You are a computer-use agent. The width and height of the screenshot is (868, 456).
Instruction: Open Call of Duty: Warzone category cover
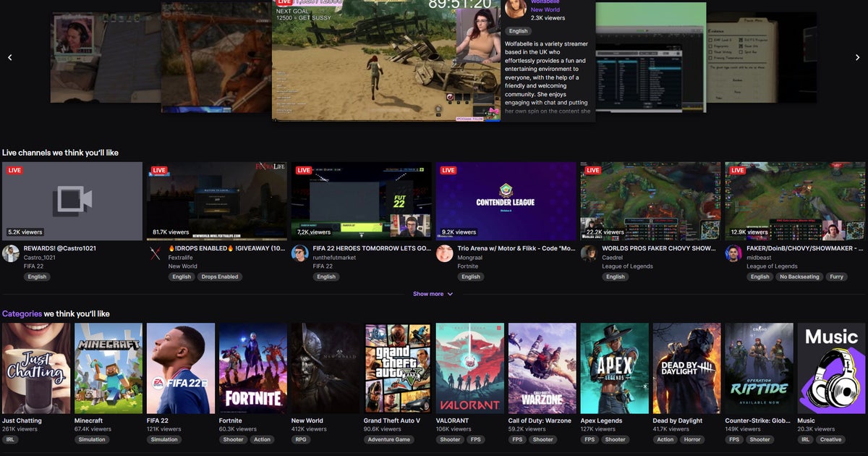[x=542, y=368]
